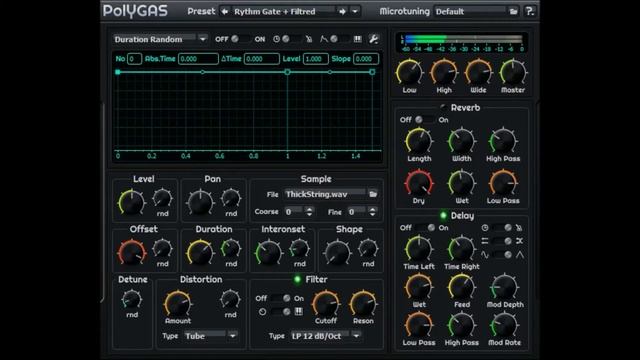Go to the next preset with right arrow
The image size is (640, 360).
point(342,11)
